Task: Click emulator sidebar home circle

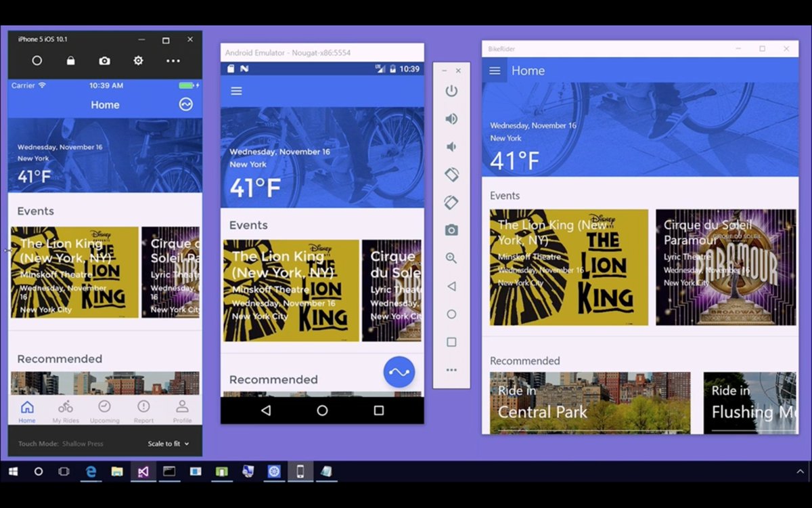Action: 451,314
